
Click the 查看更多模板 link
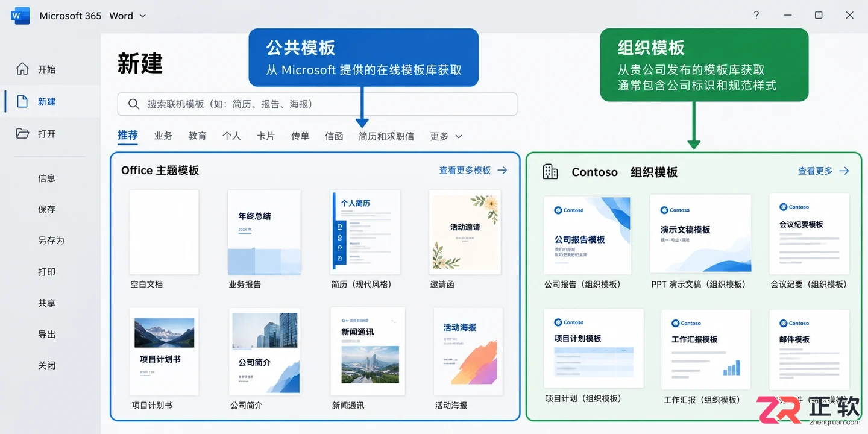point(465,171)
